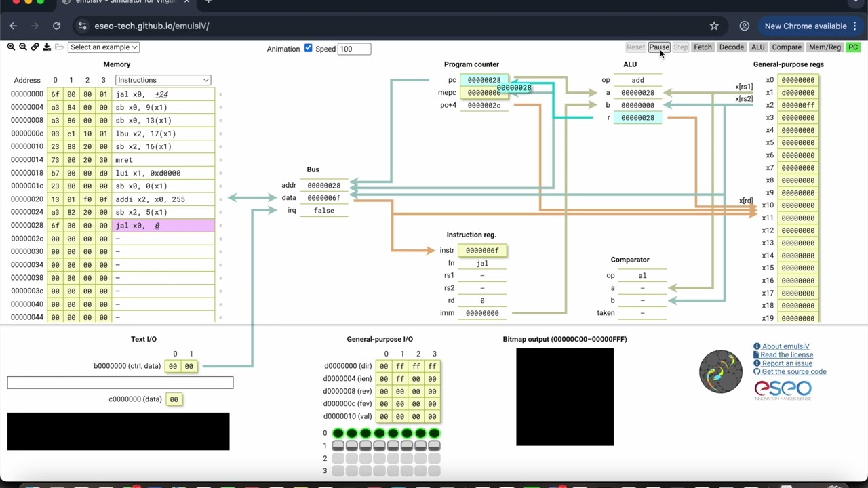
Task: Click the zoom out magnifier icon
Action: tap(23, 47)
